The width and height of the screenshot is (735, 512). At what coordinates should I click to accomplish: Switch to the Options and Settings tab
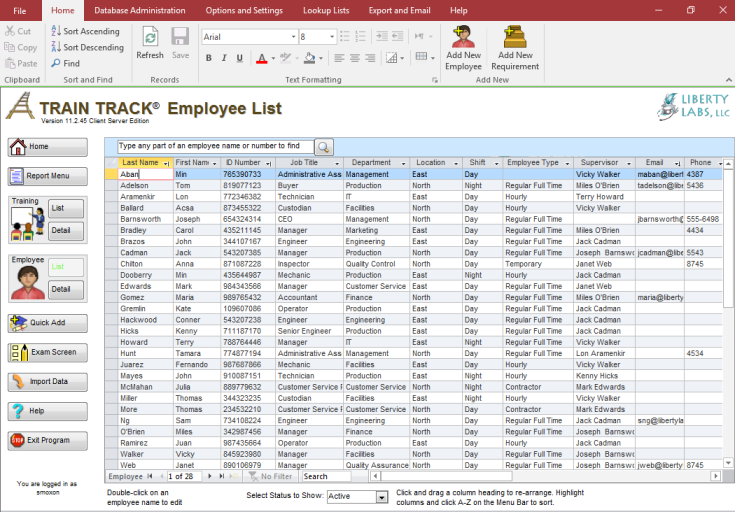(244, 10)
